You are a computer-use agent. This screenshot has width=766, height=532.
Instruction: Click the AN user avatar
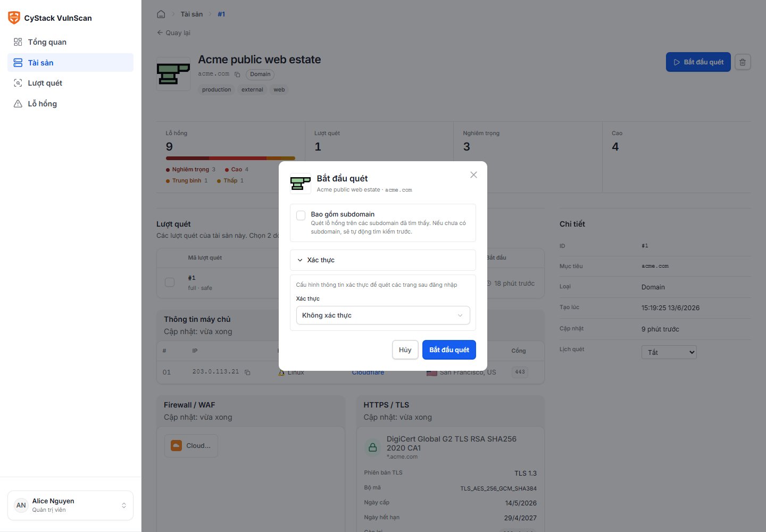click(x=21, y=505)
